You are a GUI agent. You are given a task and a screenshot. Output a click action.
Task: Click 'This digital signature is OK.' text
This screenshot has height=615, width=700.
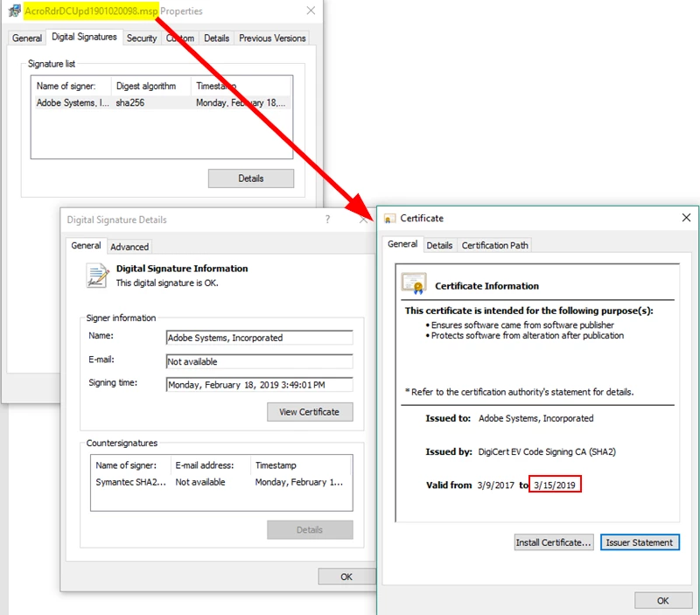click(167, 283)
